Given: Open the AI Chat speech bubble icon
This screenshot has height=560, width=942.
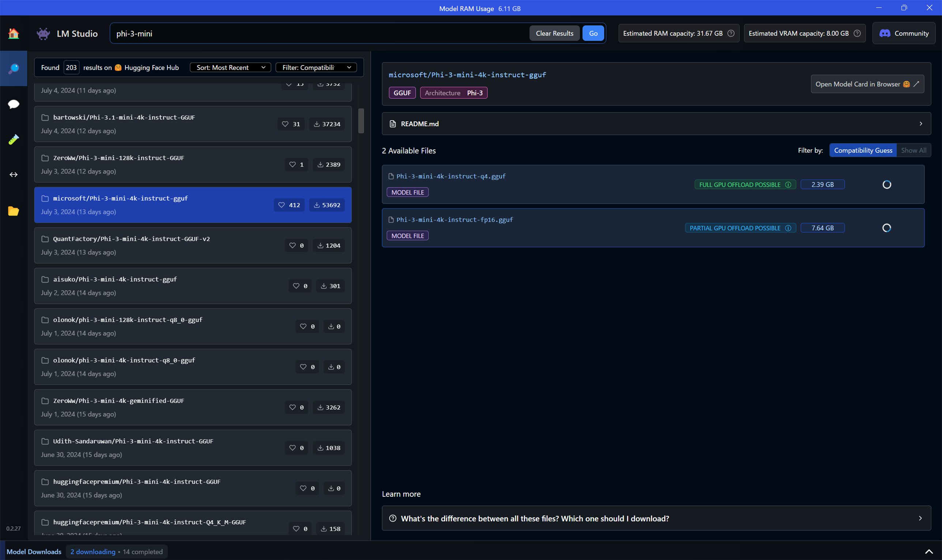Looking at the screenshot, I should point(14,104).
